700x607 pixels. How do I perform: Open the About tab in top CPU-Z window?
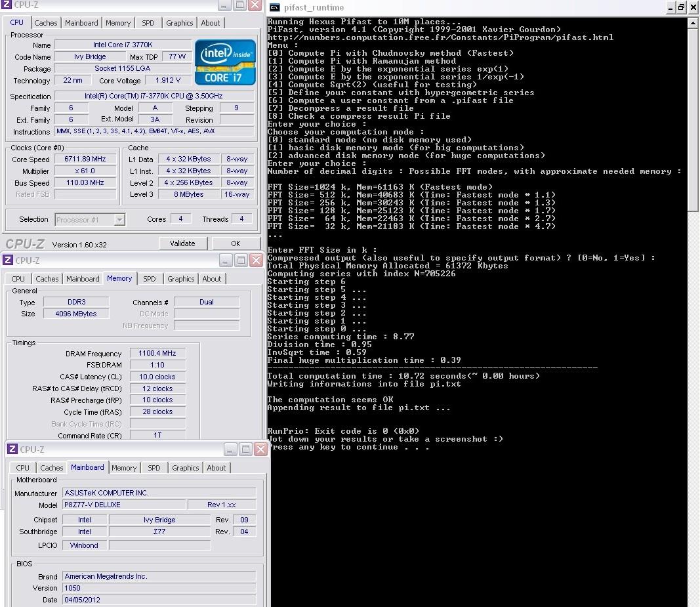click(x=211, y=23)
